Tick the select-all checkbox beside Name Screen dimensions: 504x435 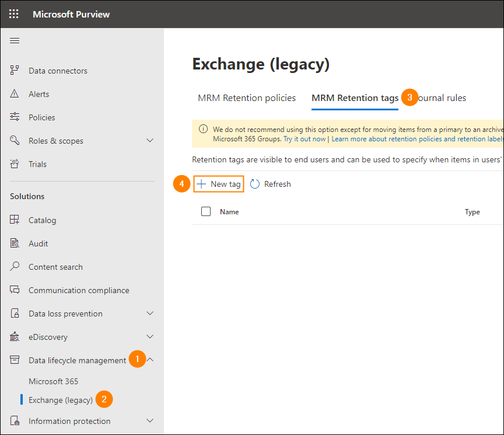(206, 211)
